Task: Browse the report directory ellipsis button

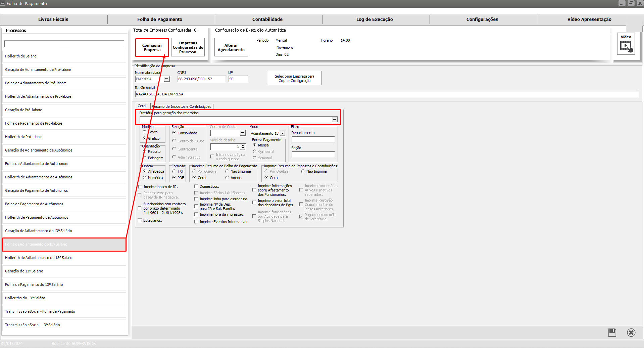Action: pos(335,120)
